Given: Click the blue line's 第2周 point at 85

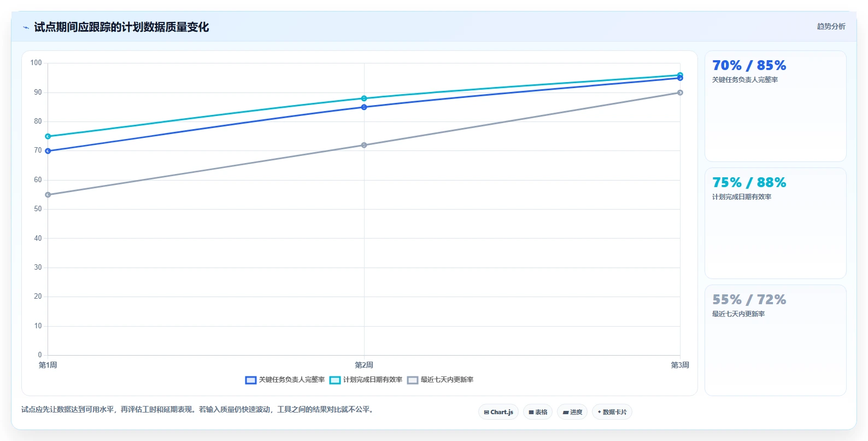Looking at the screenshot, I should pyautogui.click(x=364, y=107).
